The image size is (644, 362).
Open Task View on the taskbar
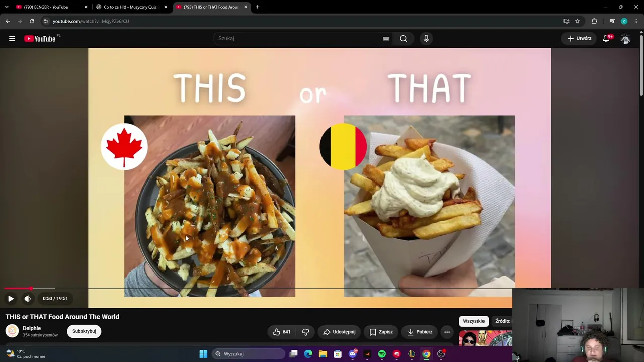point(294,354)
